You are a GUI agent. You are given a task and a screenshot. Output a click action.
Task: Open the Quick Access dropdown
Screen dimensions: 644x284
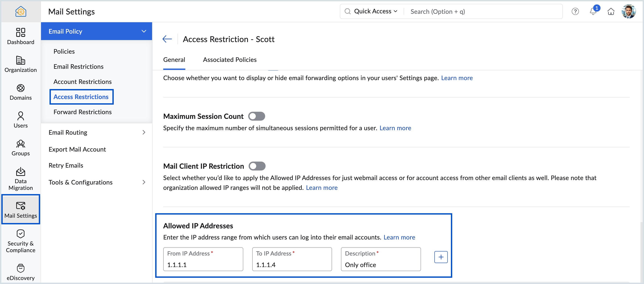tap(375, 12)
